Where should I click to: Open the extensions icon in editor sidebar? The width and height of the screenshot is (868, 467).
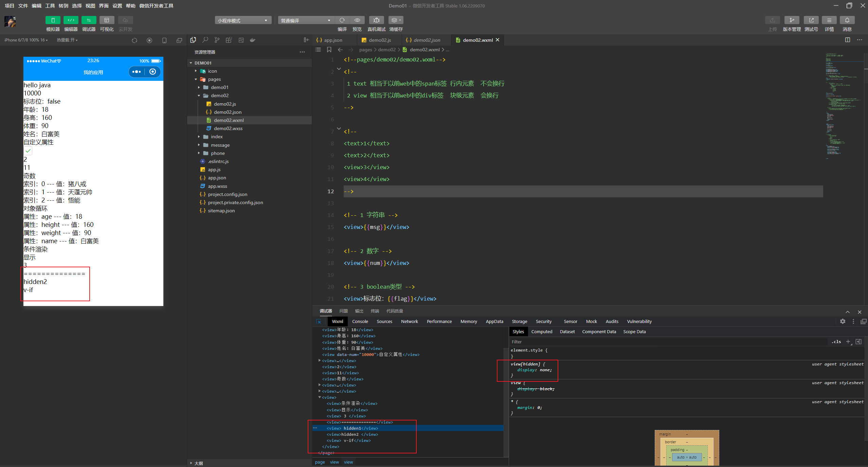tap(229, 40)
